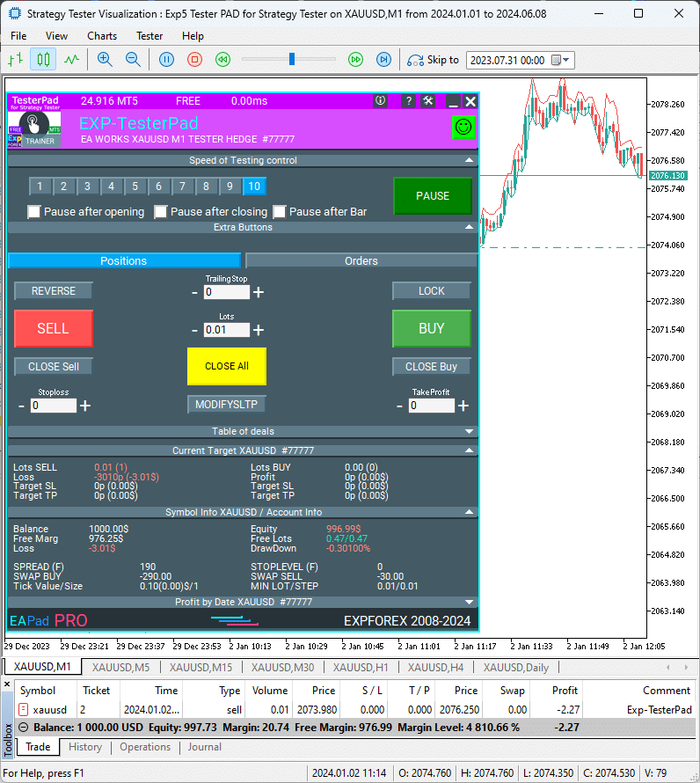Switch chart to line chart mode
Image resolution: width=700 pixels, height=783 pixels.
[x=71, y=60]
